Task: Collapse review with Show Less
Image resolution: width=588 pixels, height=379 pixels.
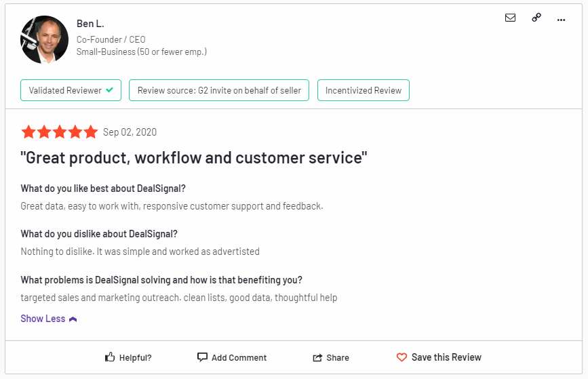Action: pyautogui.click(x=49, y=319)
